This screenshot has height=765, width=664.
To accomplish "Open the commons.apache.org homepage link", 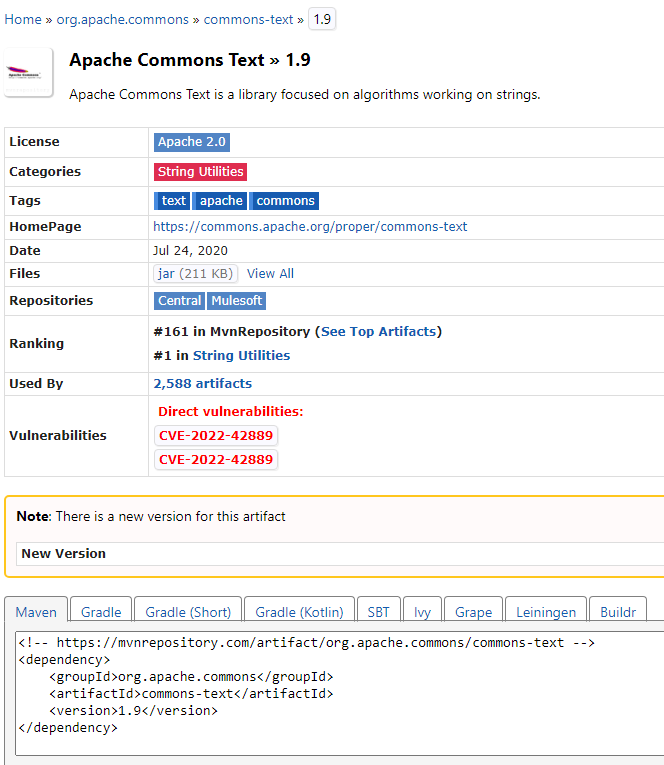I will [310, 227].
